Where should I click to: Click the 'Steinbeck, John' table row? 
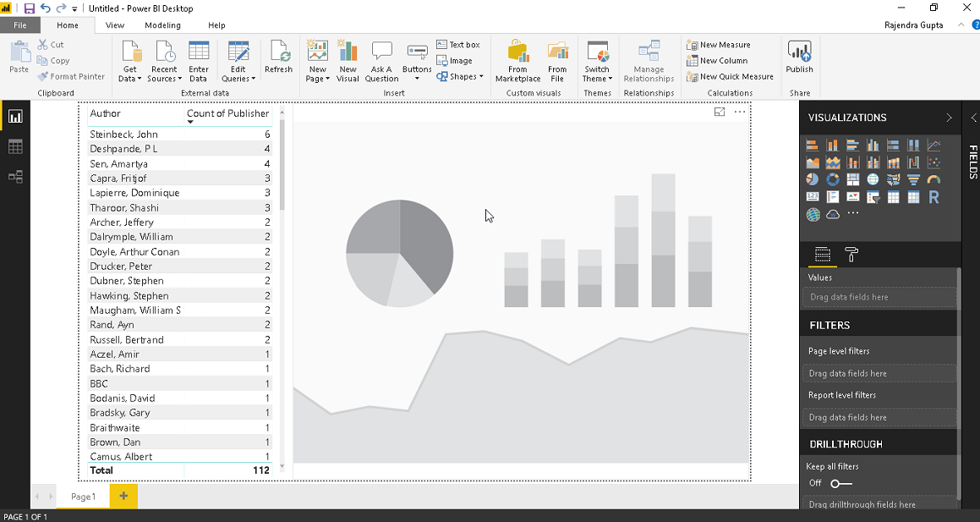tap(180, 134)
